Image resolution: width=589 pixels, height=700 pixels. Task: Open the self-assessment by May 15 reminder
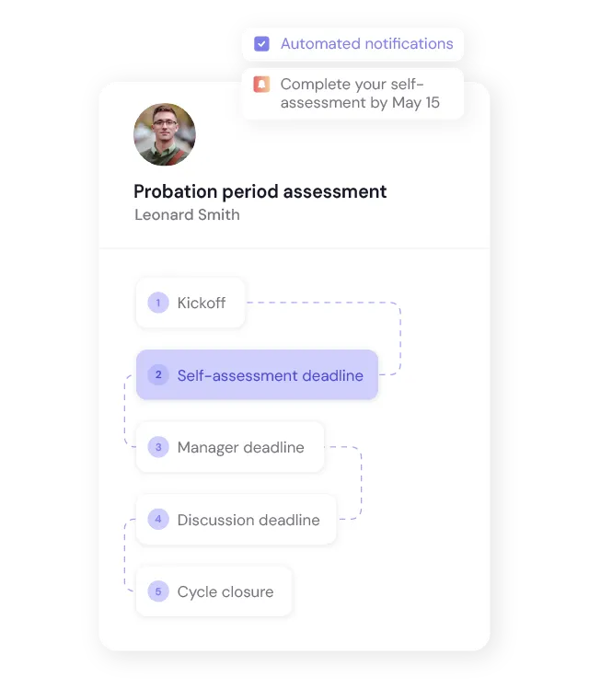click(360, 93)
